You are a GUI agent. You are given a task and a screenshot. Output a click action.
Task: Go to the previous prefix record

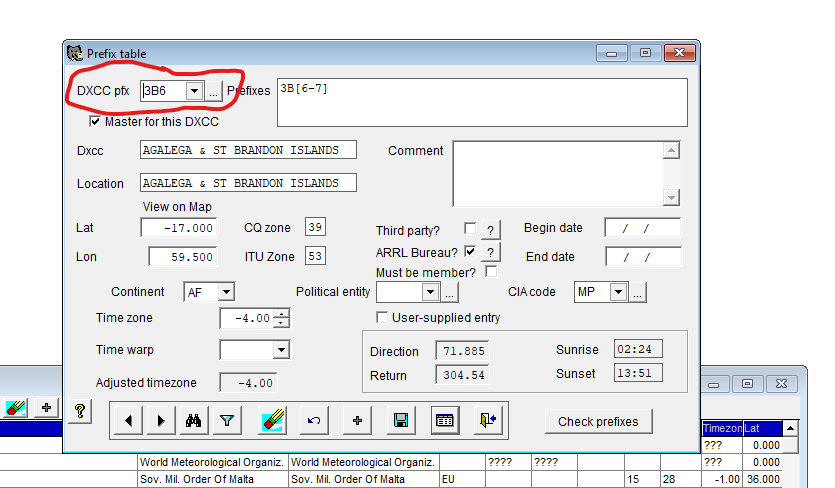click(128, 421)
